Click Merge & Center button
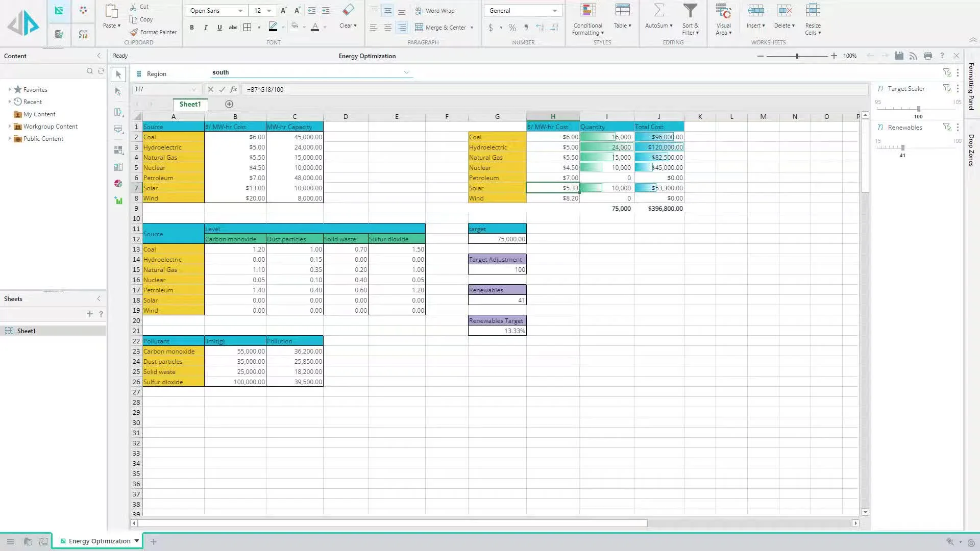This screenshot has height=551, width=980. 440,28
